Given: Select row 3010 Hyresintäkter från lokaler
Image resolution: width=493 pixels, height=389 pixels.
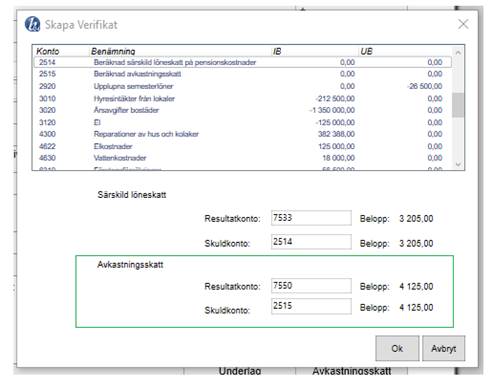Looking at the screenshot, I should 243,99.
